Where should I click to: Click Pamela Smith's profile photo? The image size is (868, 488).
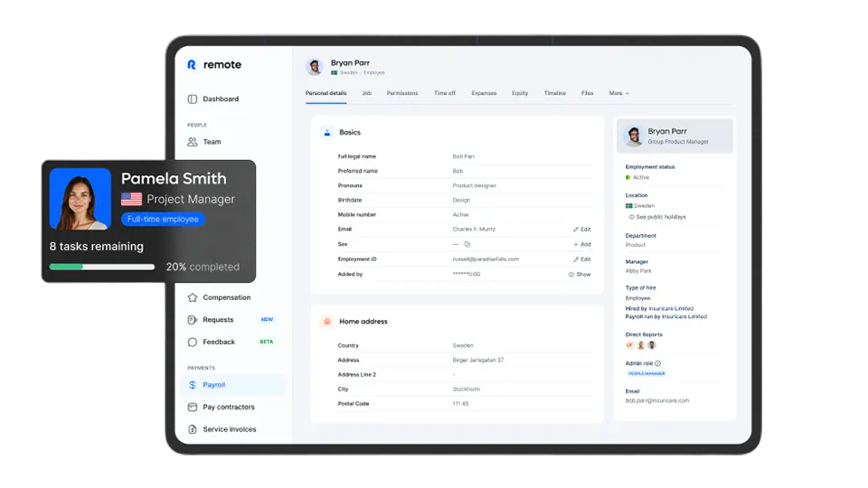(x=80, y=199)
